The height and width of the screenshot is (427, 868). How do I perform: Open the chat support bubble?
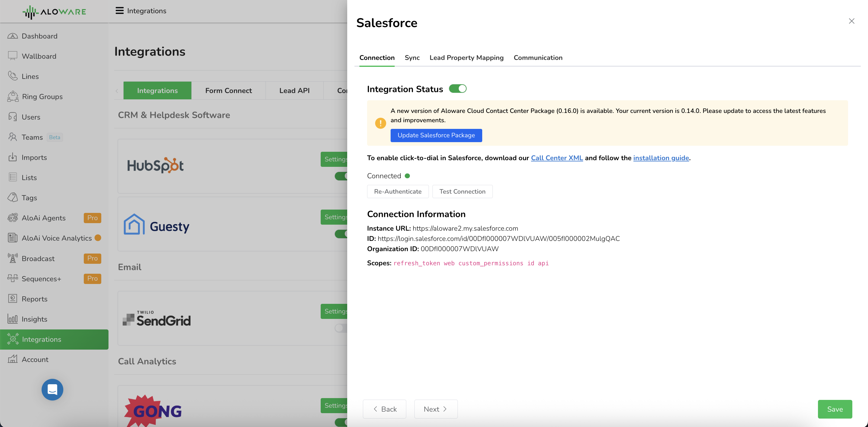tap(52, 390)
